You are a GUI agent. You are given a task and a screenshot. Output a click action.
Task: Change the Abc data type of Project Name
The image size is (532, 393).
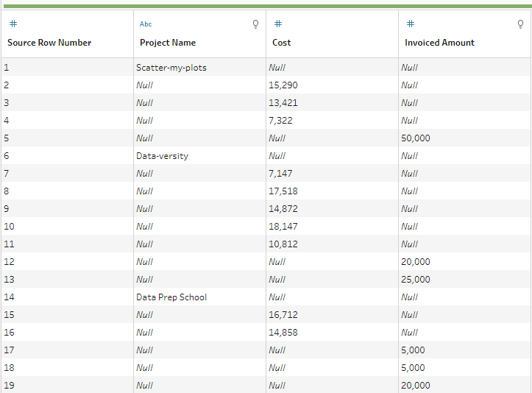[146, 24]
